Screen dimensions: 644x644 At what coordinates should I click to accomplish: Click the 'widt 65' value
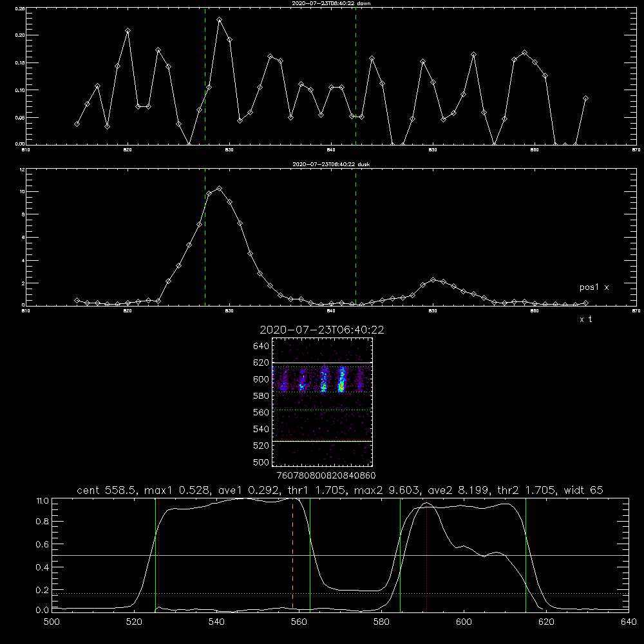pyautogui.click(x=583, y=490)
